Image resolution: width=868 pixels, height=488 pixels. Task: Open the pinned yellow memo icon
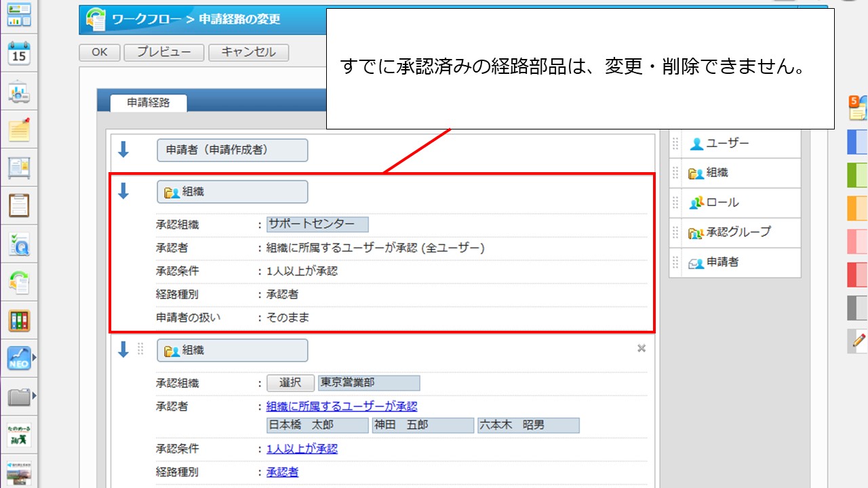(x=19, y=129)
